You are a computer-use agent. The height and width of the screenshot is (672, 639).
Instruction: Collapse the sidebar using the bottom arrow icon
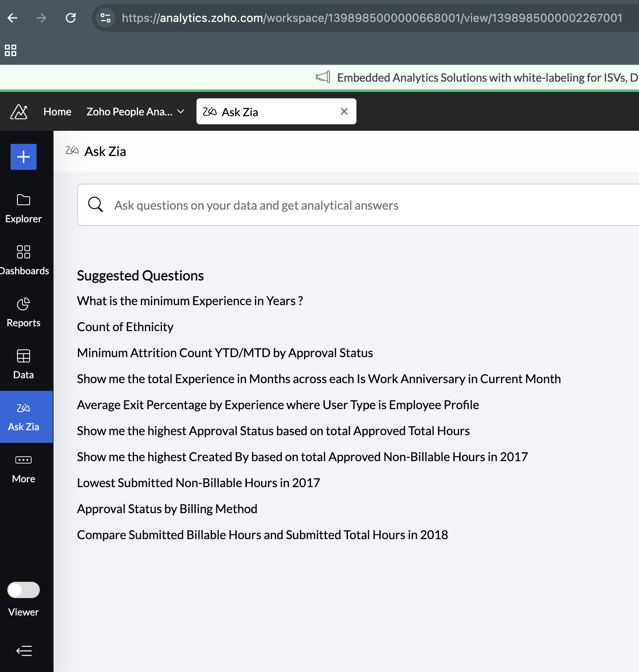click(24, 651)
